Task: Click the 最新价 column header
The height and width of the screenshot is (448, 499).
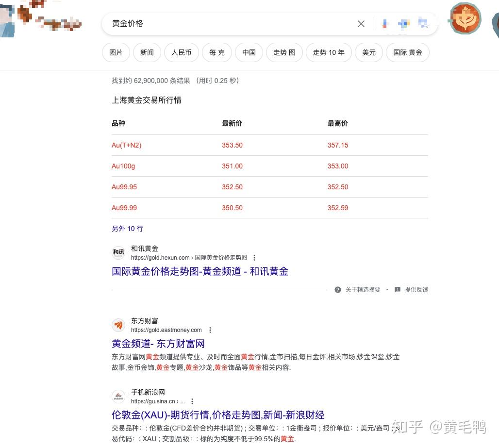Action: click(x=232, y=123)
